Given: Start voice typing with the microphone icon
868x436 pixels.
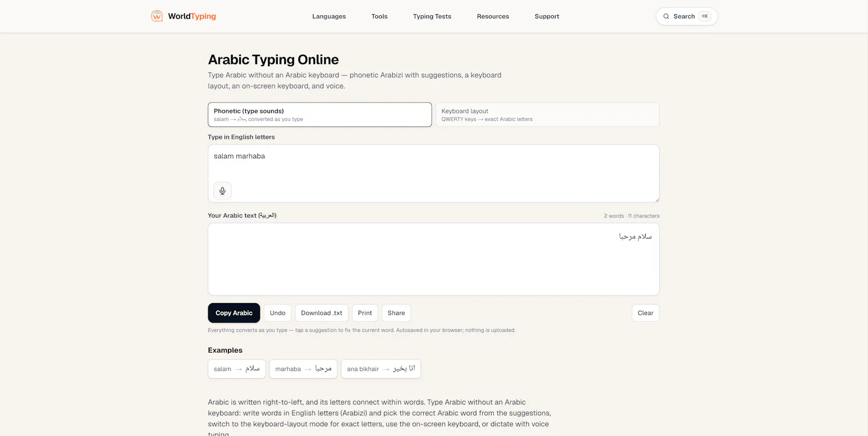Looking at the screenshot, I should 222,191.
